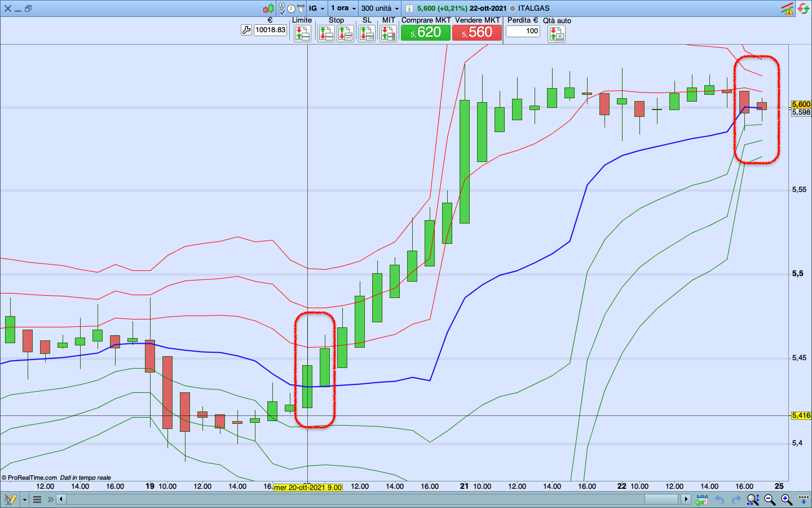The width and height of the screenshot is (812, 508).
Task: Click the yellow 5,600 price label
Action: pyautogui.click(x=801, y=104)
